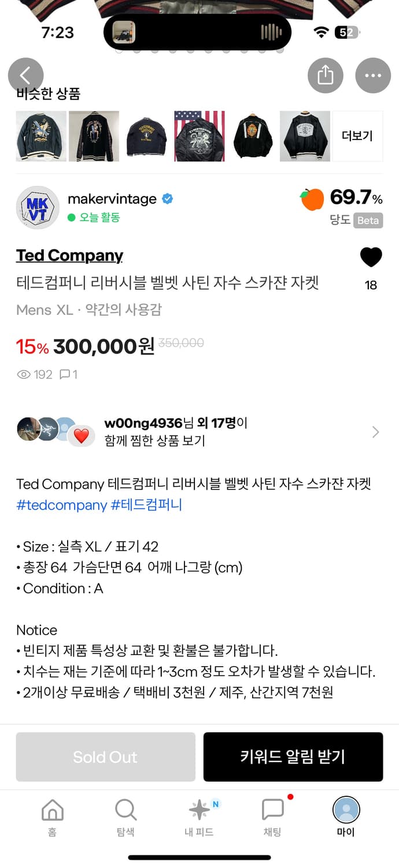Go to the 홈 tab
Image resolution: width=399 pixels, height=868 pixels.
coord(52,816)
